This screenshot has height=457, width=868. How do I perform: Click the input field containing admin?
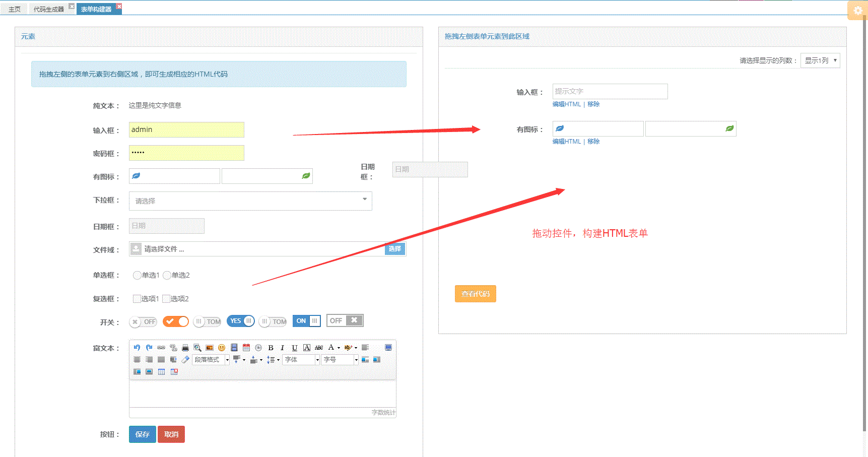(186, 129)
